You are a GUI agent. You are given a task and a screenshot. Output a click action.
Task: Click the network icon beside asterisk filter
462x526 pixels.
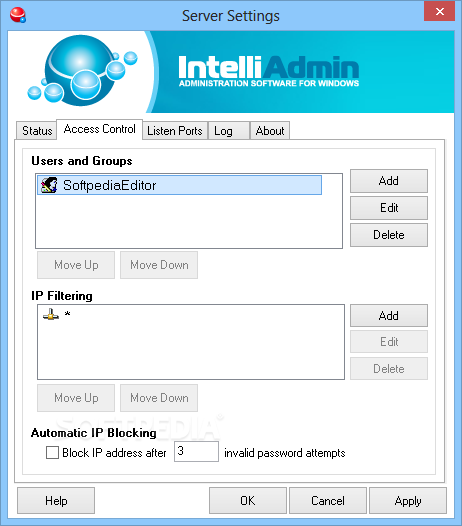[51, 314]
